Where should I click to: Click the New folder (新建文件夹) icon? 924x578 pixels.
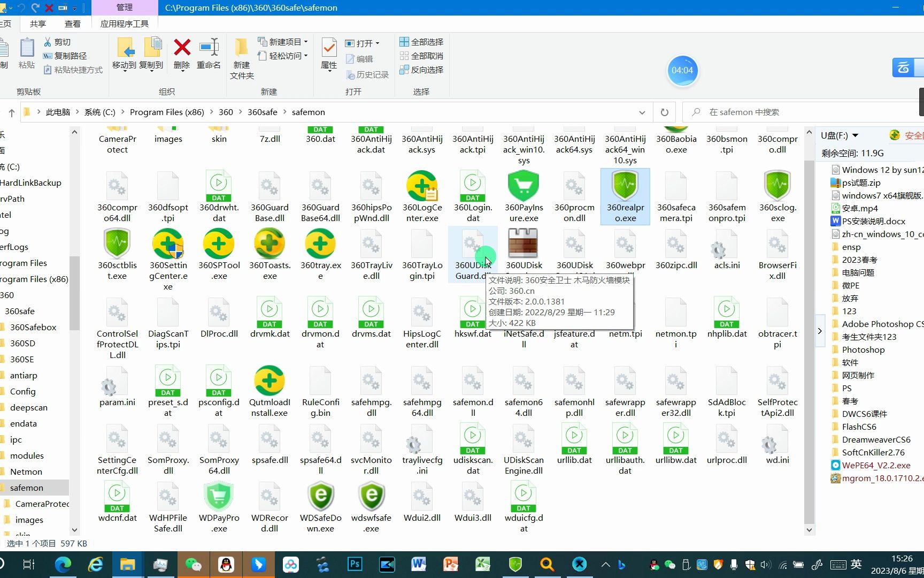[242, 59]
